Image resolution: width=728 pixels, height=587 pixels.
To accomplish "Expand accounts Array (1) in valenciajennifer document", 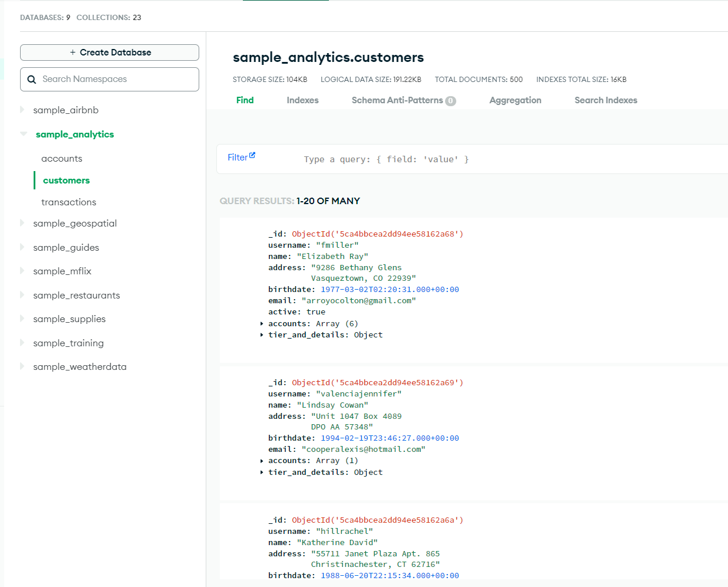I will pos(262,461).
